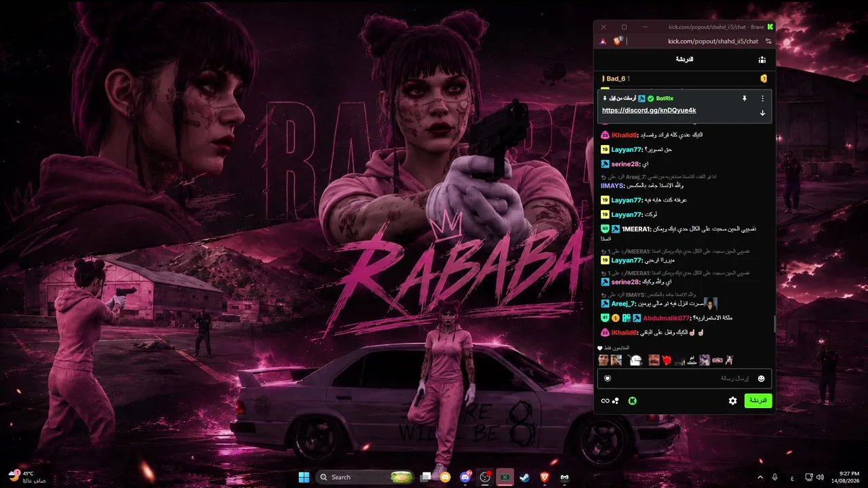Open Abdulmalik077 username in chat
The image size is (868, 488).
pos(666,318)
